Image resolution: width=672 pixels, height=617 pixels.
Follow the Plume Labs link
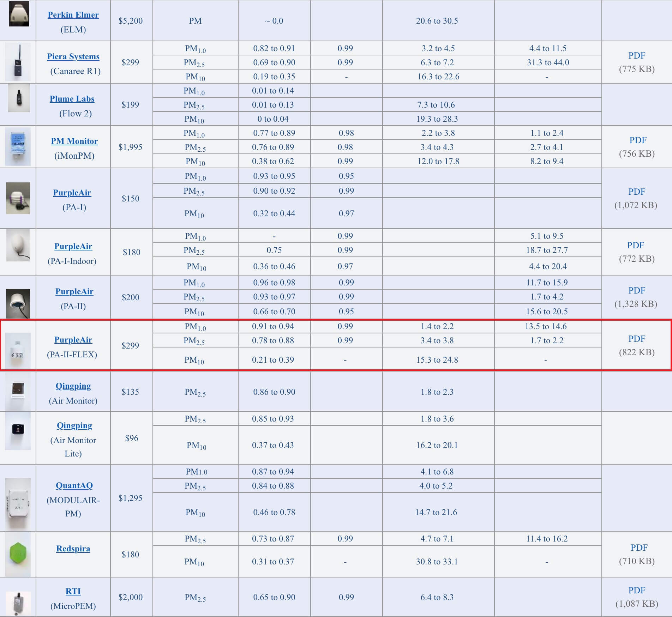72,99
